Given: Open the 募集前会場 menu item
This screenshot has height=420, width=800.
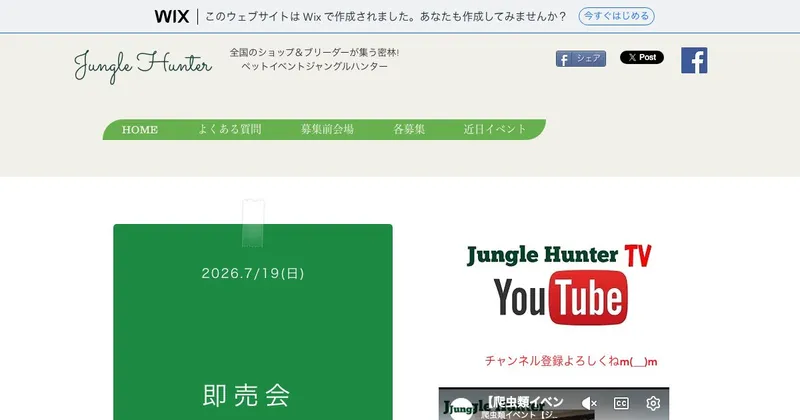Looking at the screenshot, I should coord(327,129).
